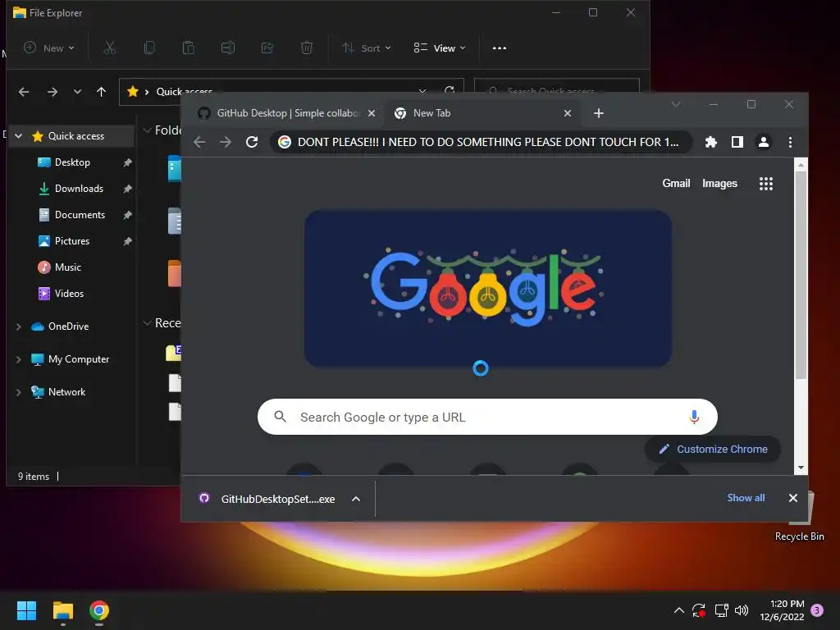This screenshot has height=630, width=840.
Task: Open the Google apps grid
Action: coord(766,184)
